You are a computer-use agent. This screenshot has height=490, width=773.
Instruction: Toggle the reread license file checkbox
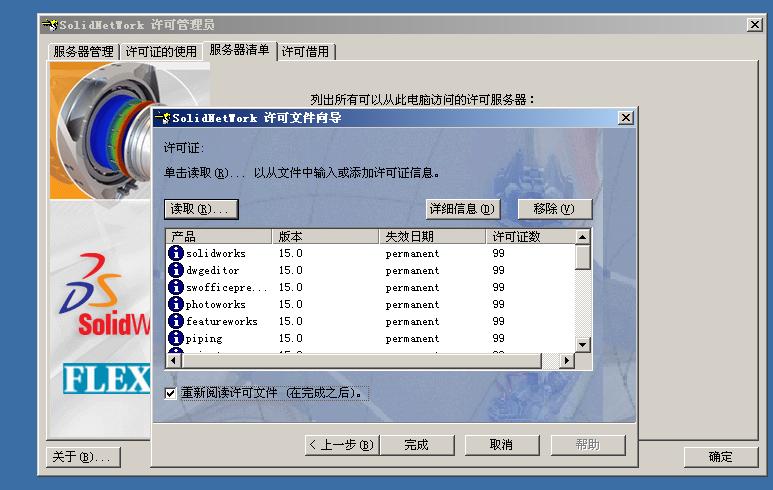170,393
